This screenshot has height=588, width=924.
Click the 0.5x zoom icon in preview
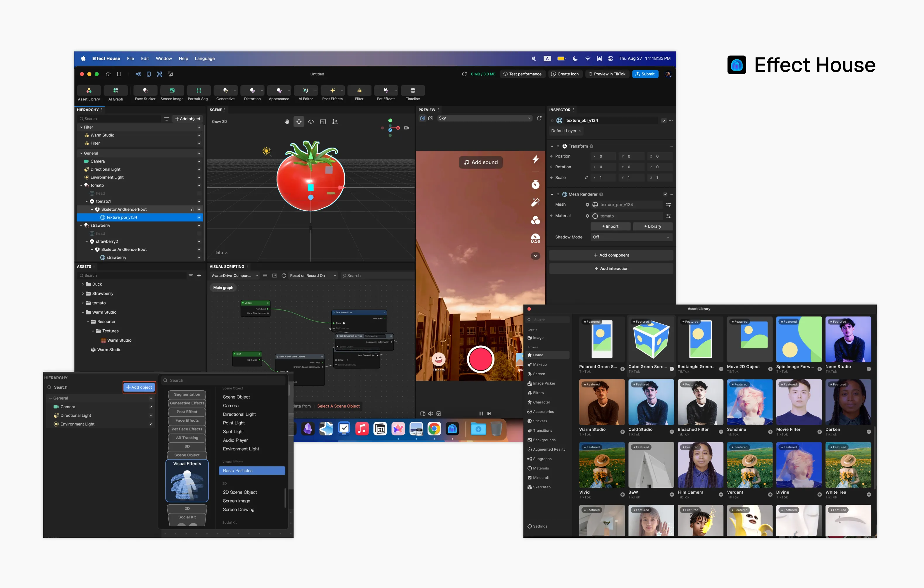535,238
